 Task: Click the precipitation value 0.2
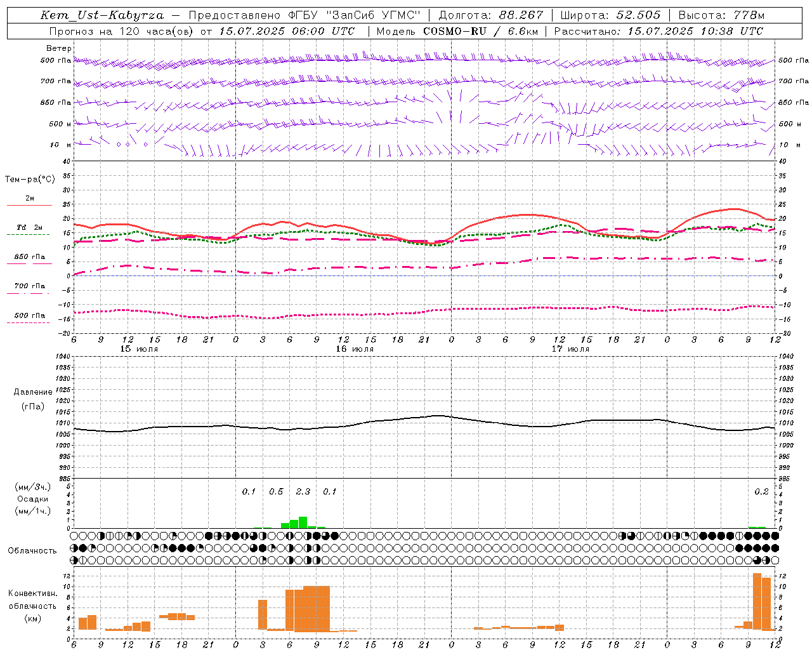click(761, 491)
